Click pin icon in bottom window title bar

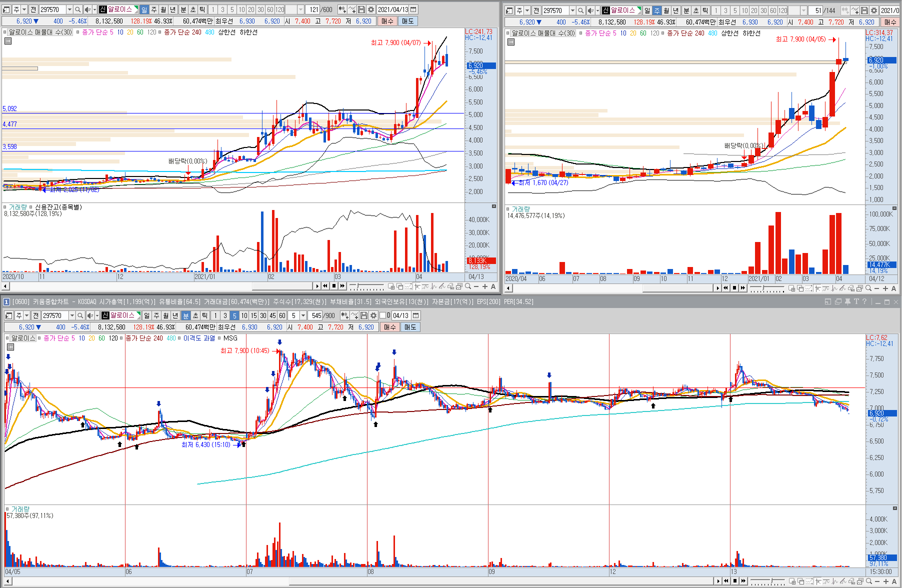[x=847, y=301]
